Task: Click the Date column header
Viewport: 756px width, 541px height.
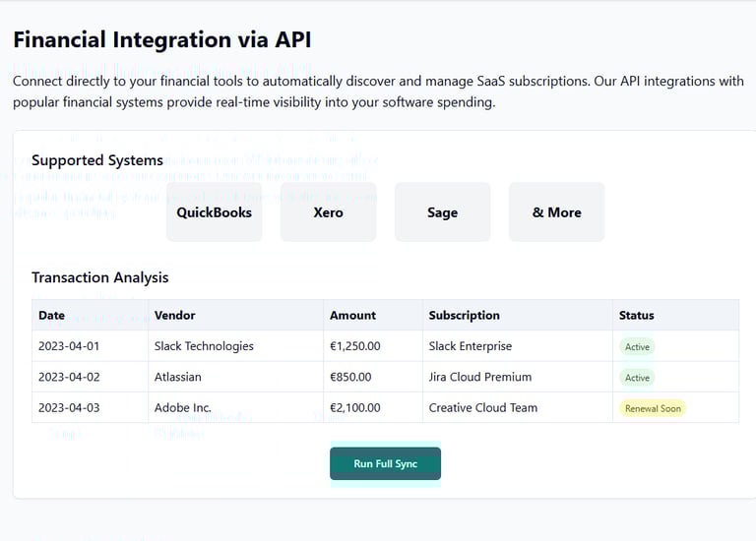Action: pyautogui.click(x=91, y=315)
